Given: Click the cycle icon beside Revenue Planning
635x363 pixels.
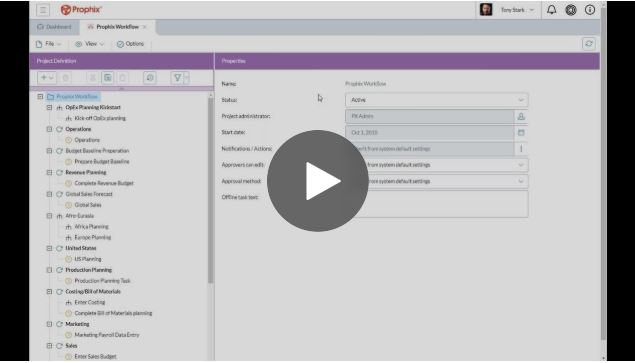Looking at the screenshot, I should click(x=60, y=173).
